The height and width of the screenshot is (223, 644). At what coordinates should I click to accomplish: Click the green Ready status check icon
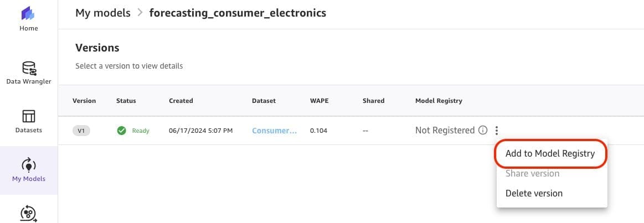[121, 131]
